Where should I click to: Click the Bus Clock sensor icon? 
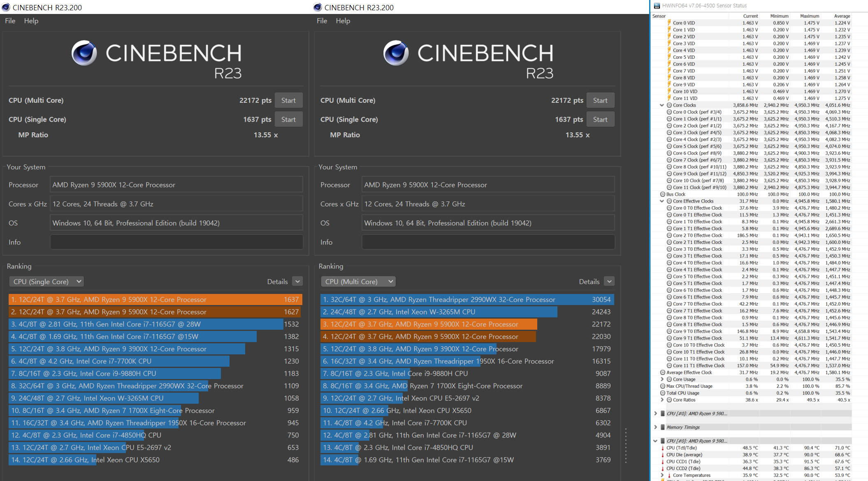663,194
